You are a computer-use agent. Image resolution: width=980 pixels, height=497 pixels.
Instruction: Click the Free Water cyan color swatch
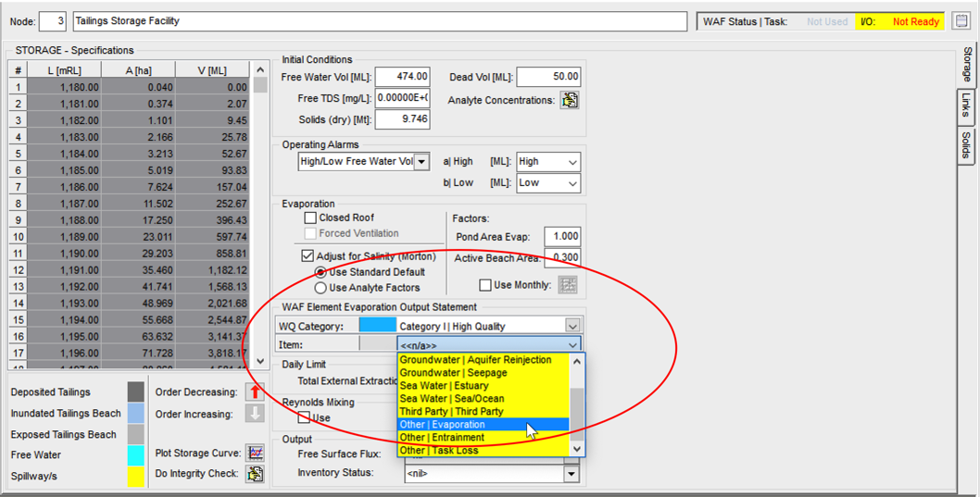point(136,455)
